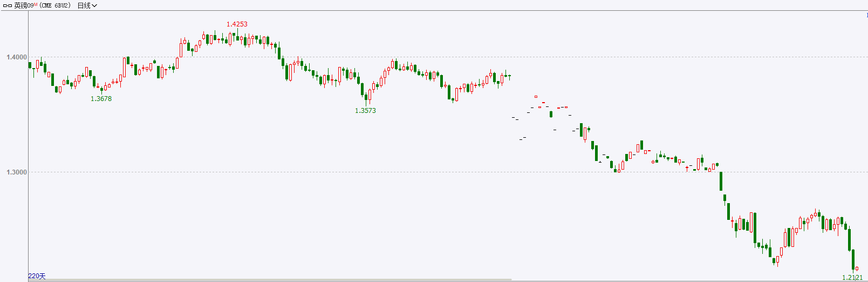Click the red candle beneath the 1.4253 label

[x=230, y=39]
